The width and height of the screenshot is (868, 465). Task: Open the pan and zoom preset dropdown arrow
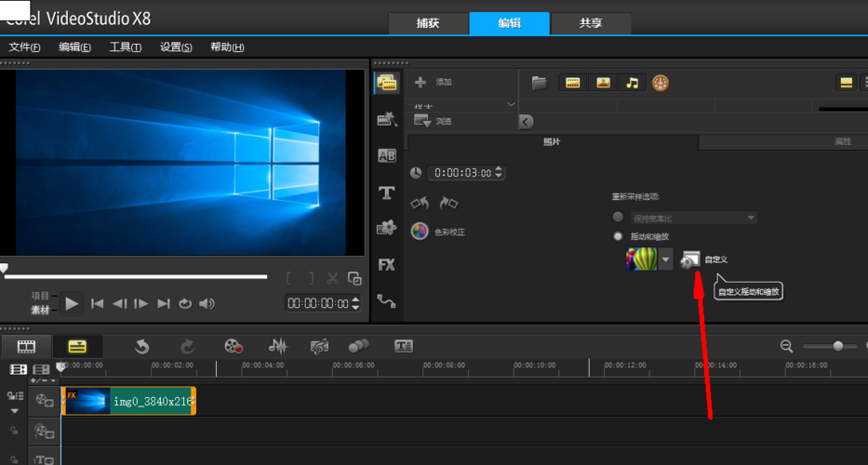point(666,259)
